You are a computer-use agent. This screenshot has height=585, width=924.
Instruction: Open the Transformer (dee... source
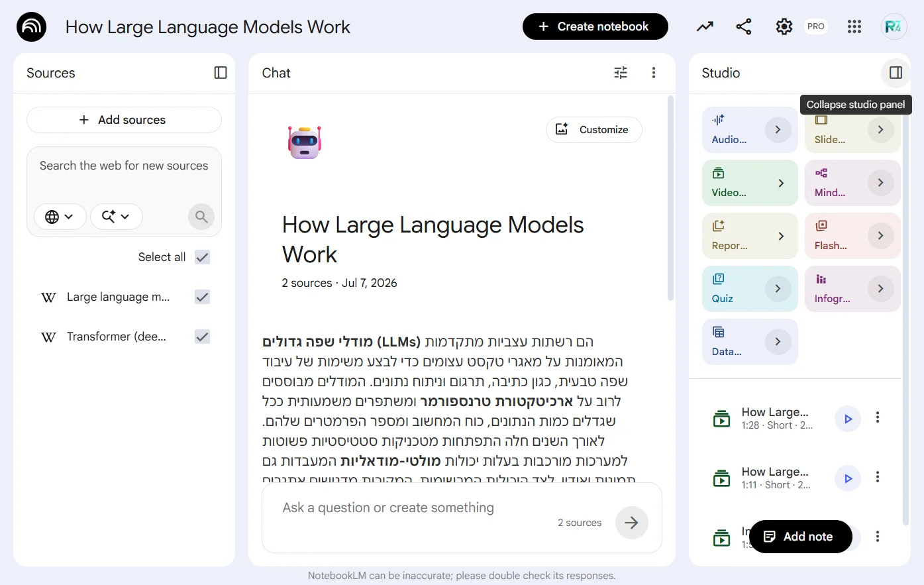click(x=117, y=337)
